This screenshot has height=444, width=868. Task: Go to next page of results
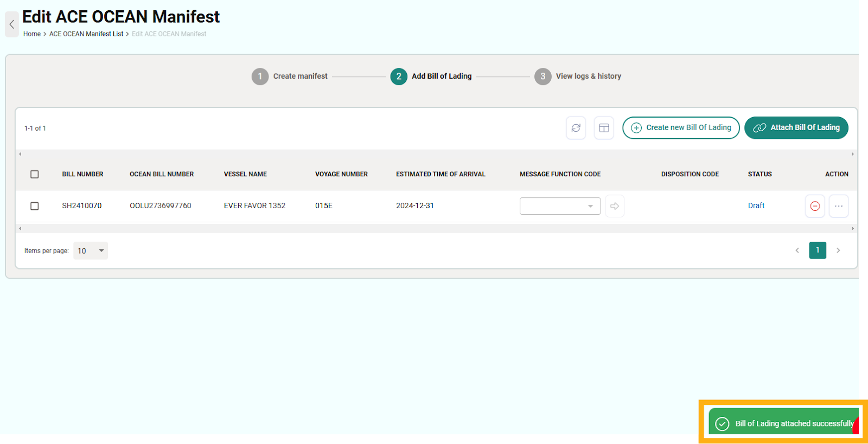click(838, 250)
